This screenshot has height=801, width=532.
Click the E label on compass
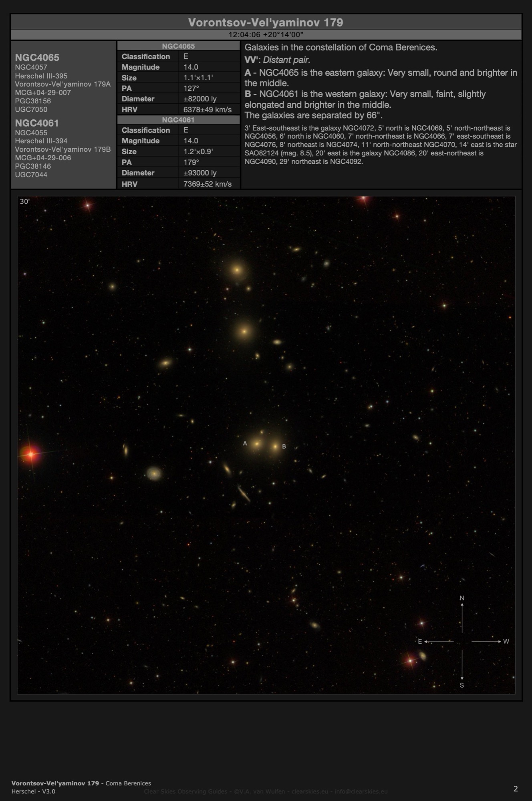click(x=420, y=642)
